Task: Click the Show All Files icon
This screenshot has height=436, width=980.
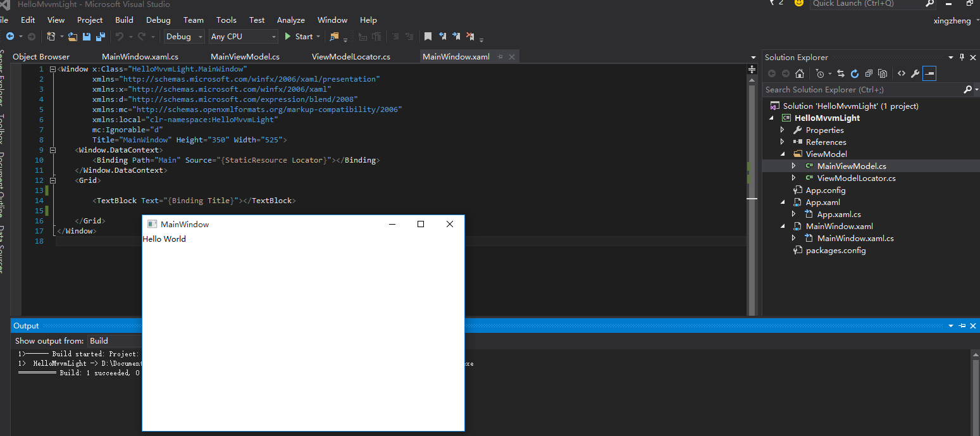Action: [883, 73]
